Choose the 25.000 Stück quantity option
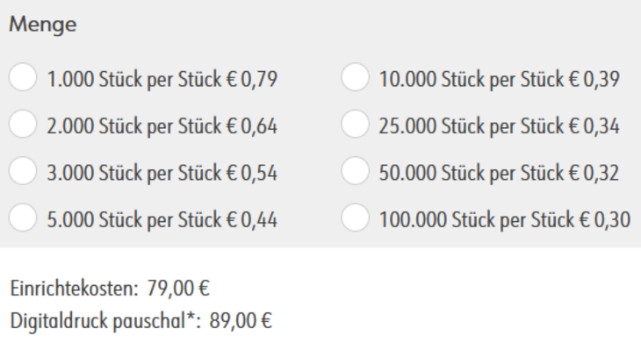The image size is (641, 364). pyautogui.click(x=356, y=125)
